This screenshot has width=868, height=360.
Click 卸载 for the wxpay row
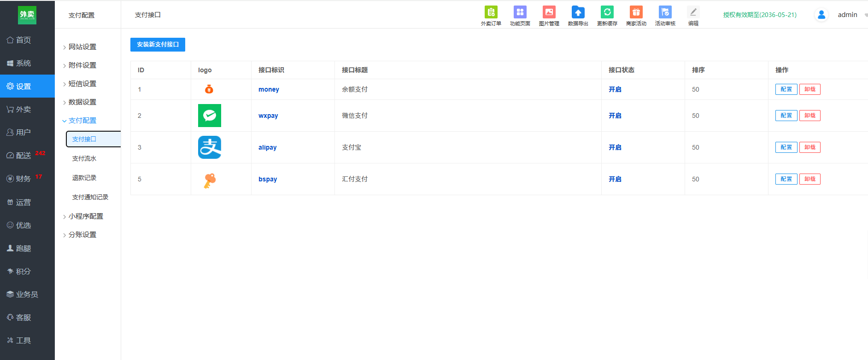pyautogui.click(x=809, y=116)
